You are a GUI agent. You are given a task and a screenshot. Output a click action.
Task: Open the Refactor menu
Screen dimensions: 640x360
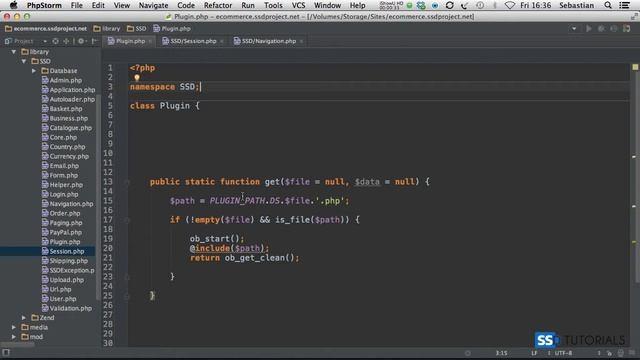(x=218, y=5)
